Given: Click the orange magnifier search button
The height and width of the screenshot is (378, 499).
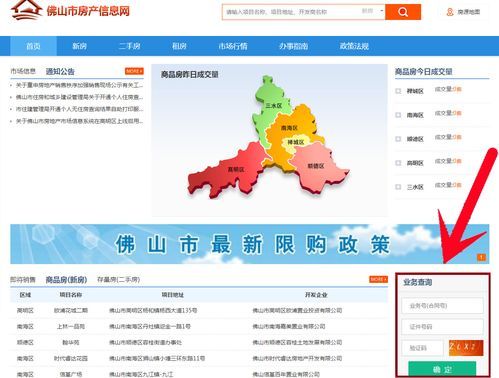Looking at the screenshot, I should pos(403,12).
